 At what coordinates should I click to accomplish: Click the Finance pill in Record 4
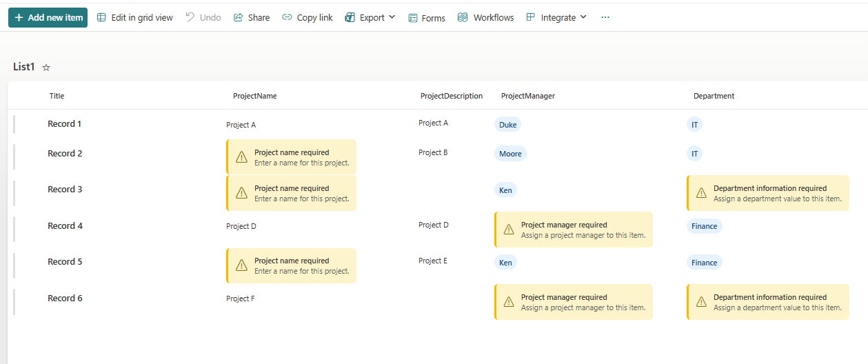coord(705,226)
